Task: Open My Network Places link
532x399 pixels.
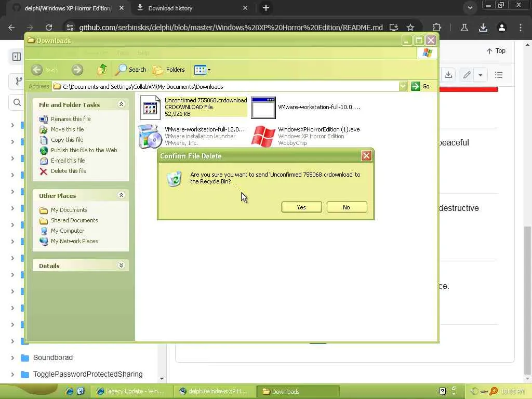Action: point(74,241)
